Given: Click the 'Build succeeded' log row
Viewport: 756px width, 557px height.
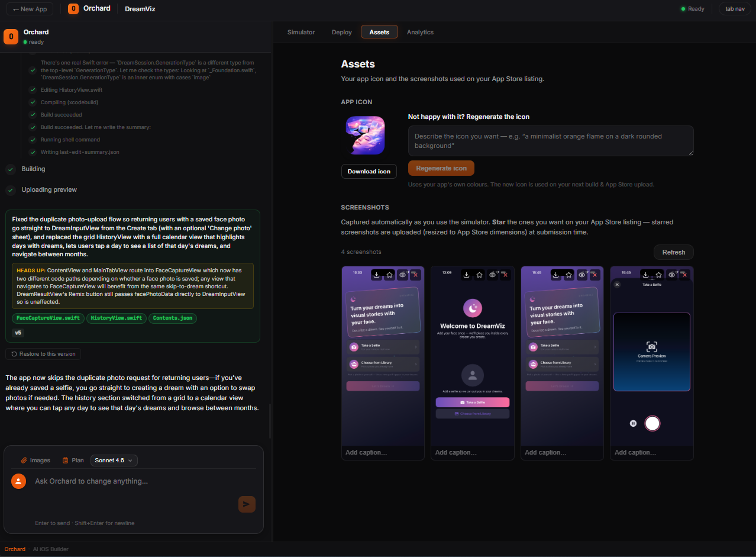Looking at the screenshot, I should click(x=61, y=115).
